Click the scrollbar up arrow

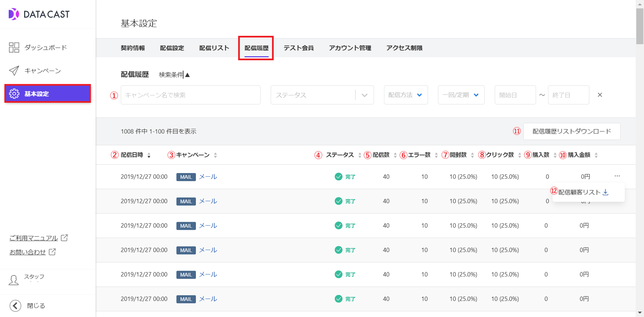pos(640,4)
